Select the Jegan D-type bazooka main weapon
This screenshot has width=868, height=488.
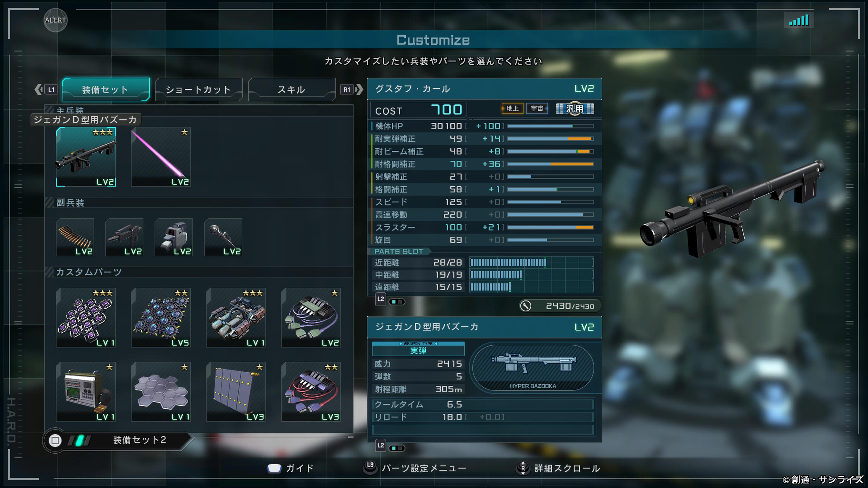(x=86, y=157)
